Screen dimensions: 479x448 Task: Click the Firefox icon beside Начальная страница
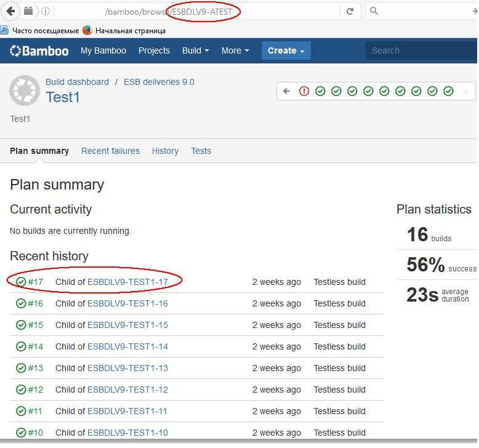[x=87, y=30]
